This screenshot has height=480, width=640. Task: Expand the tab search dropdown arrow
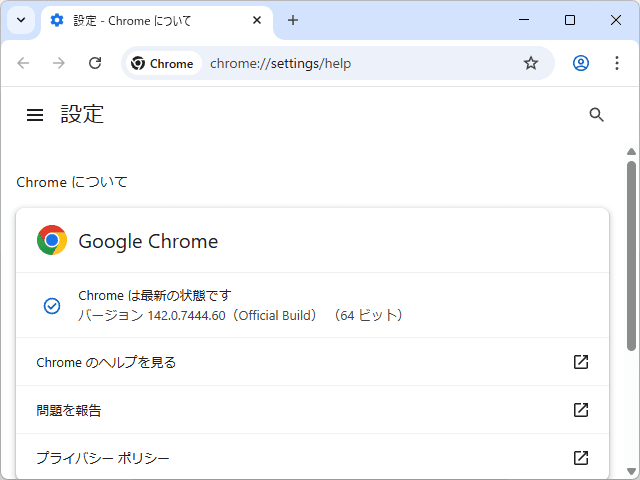point(20,20)
